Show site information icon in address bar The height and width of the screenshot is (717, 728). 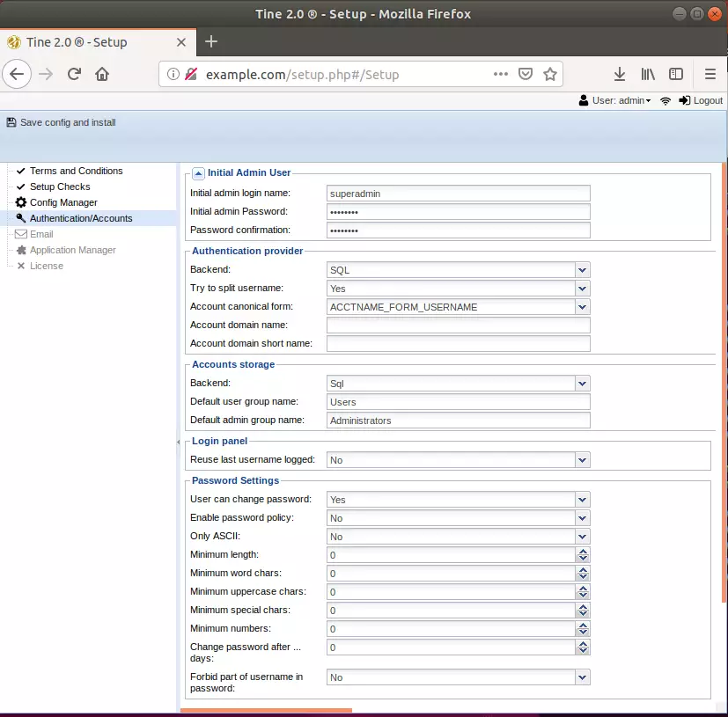click(x=173, y=74)
